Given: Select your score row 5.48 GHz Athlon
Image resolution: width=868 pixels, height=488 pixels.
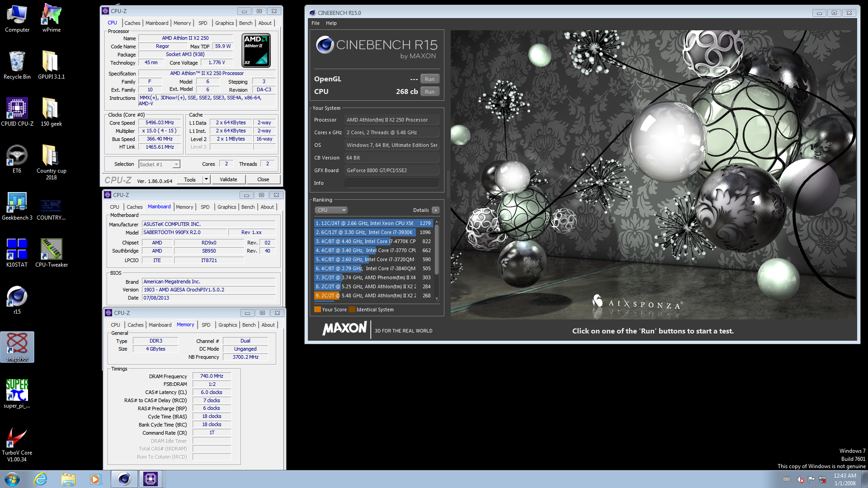Looking at the screenshot, I should pos(373,296).
